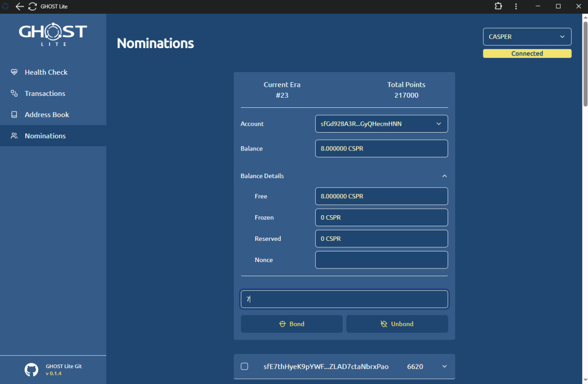Click the validator address sfE7thHyeK9pYWF...ZLAD7ctaNbrxPao

[326, 367]
